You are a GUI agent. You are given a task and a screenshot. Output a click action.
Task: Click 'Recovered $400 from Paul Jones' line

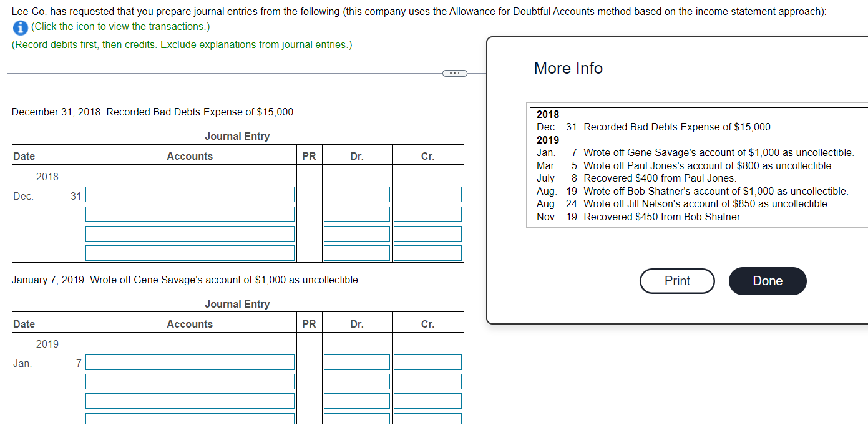(x=660, y=178)
